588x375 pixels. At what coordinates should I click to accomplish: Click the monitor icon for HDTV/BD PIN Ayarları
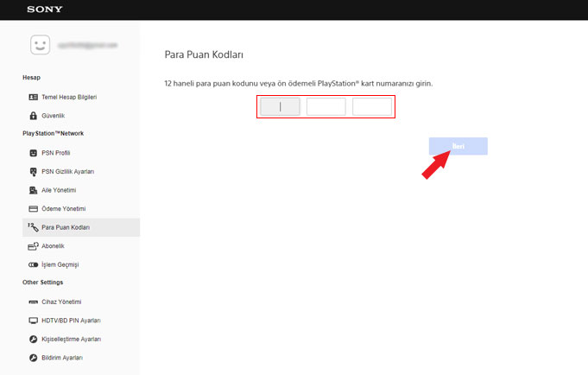33,321
